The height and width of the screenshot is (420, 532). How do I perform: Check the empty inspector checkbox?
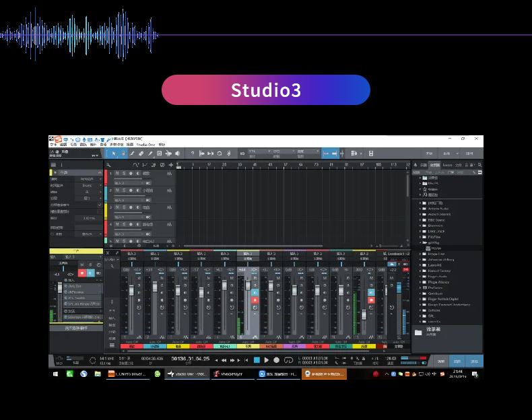pos(100,211)
